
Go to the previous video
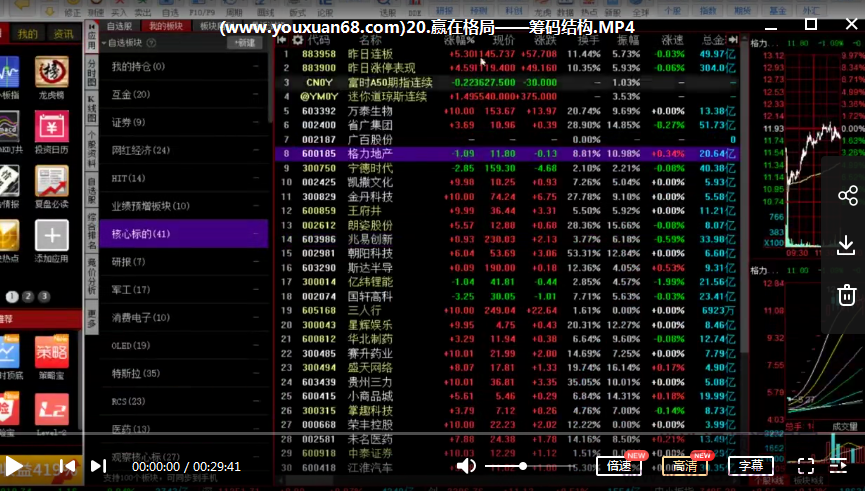coord(67,466)
